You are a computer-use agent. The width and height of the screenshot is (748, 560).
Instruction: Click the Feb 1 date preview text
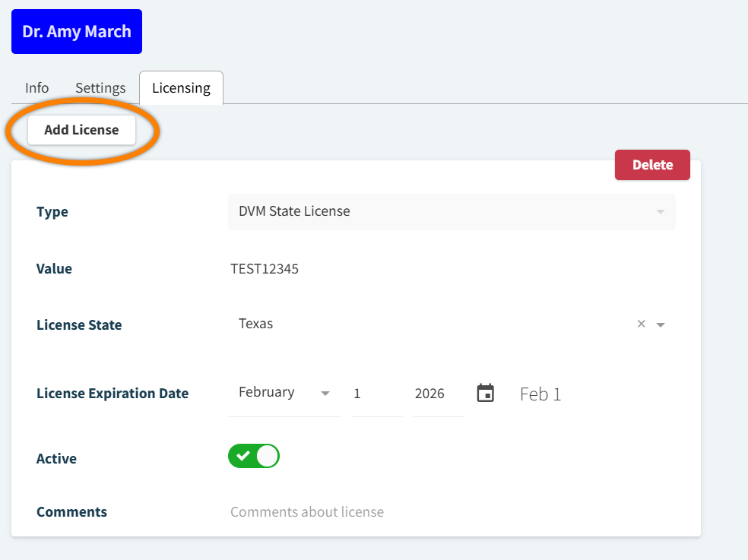pyautogui.click(x=540, y=394)
